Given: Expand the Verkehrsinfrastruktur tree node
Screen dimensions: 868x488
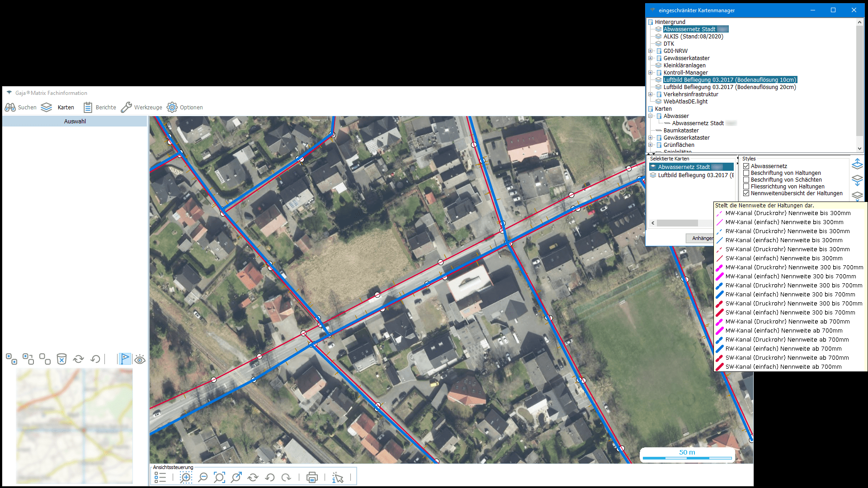Looking at the screenshot, I should (x=651, y=94).
